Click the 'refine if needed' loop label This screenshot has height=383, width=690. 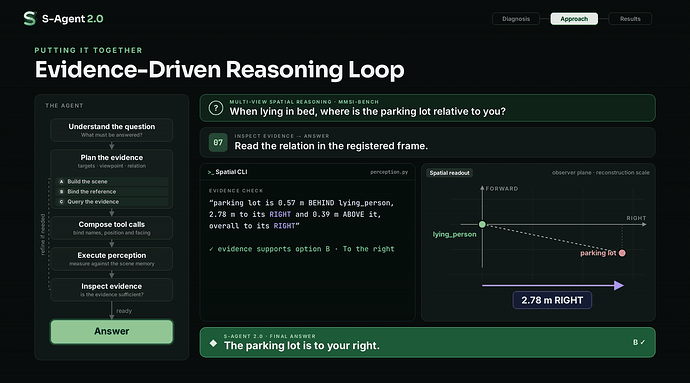coord(43,234)
